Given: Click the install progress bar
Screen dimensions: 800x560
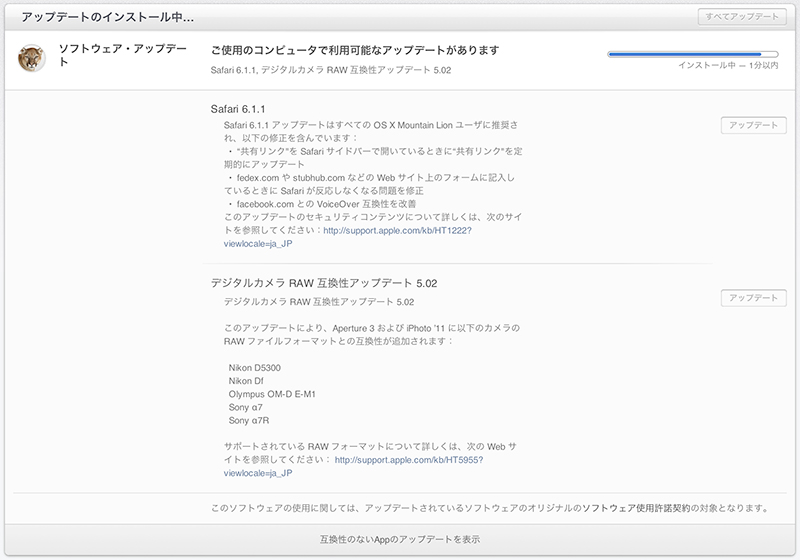Looking at the screenshot, I should click(692, 54).
